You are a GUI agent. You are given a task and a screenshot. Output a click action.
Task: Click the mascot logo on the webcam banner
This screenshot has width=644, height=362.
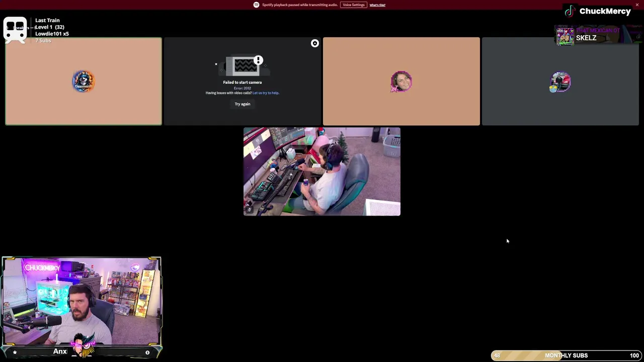[x=83, y=346]
